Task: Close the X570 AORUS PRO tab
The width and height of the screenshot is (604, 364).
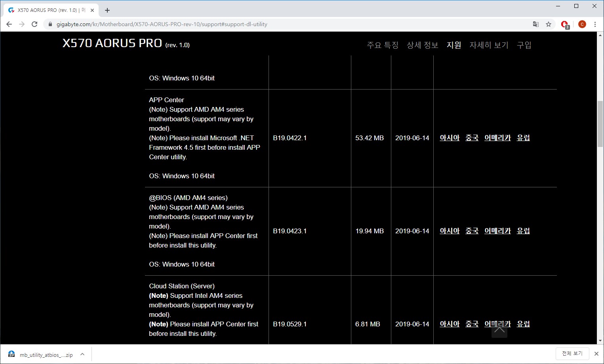Action: point(92,10)
